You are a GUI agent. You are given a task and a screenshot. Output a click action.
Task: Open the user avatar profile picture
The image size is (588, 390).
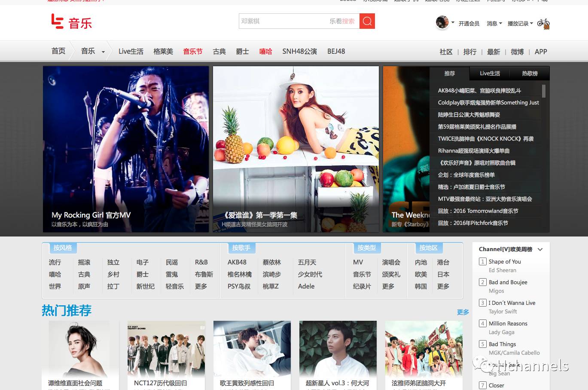[x=442, y=22]
